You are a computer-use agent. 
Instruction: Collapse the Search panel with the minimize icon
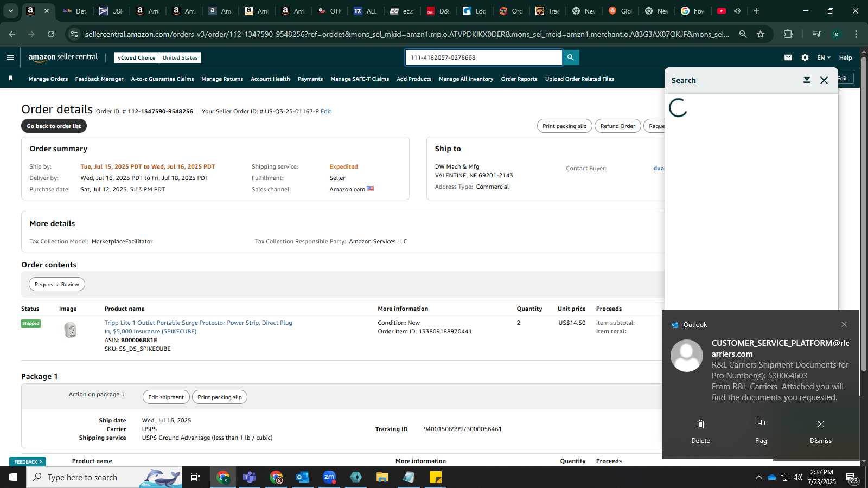(x=807, y=80)
